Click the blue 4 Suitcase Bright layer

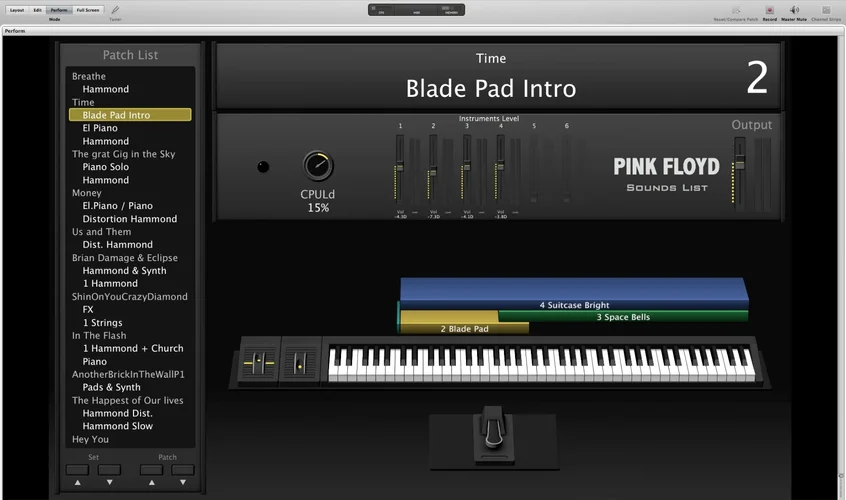coord(574,294)
